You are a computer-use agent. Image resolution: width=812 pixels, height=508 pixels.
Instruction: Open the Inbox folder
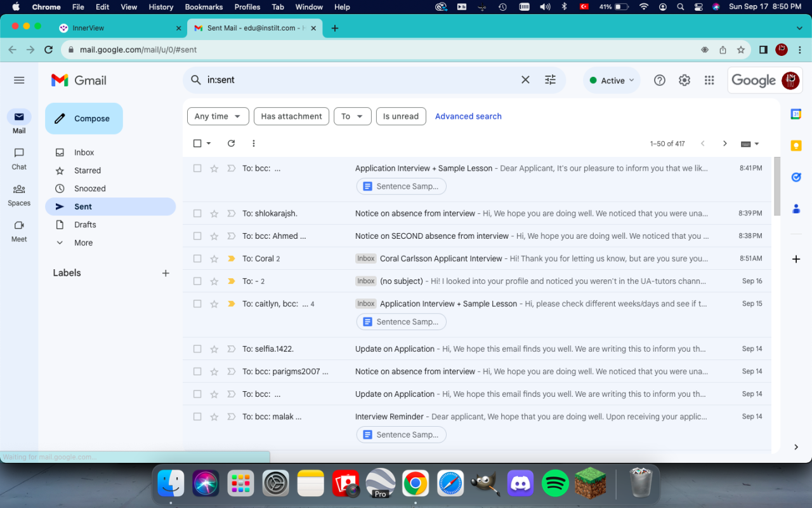coord(84,152)
